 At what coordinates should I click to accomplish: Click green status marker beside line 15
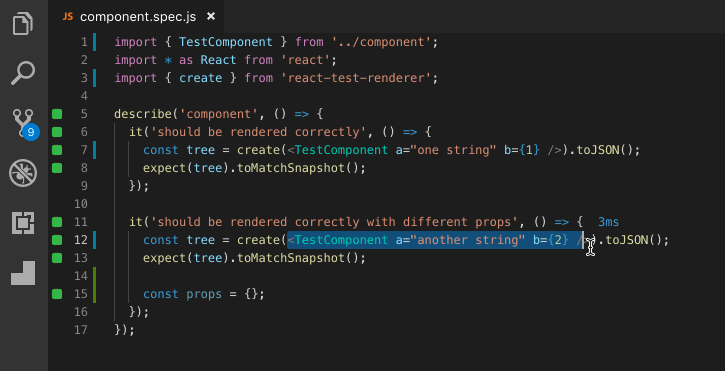pos(57,294)
